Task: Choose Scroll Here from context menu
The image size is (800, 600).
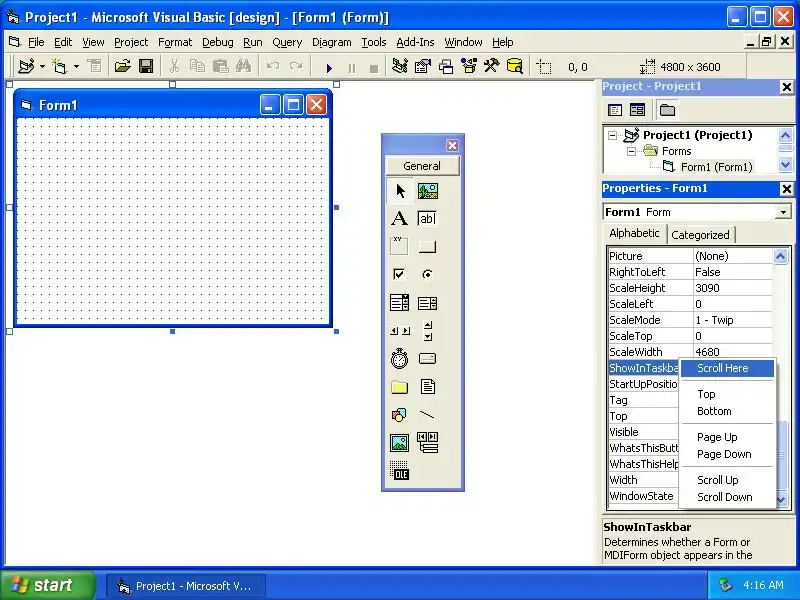Action: [728, 368]
